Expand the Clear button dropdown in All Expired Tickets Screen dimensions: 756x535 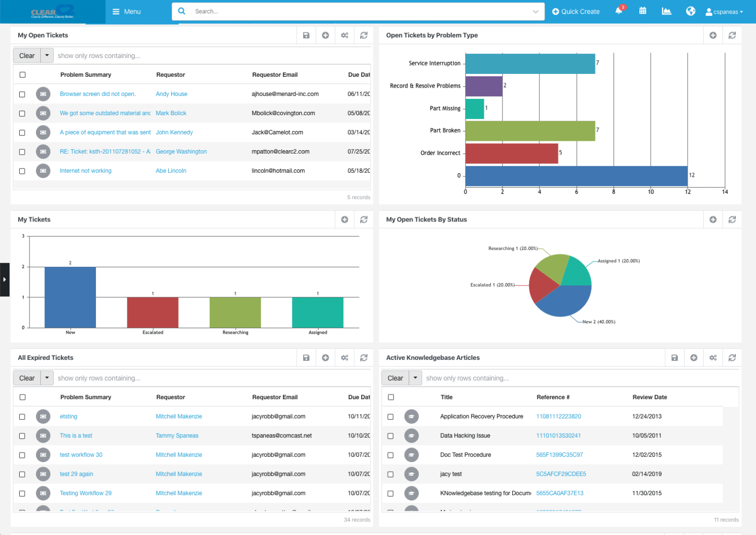(x=47, y=378)
